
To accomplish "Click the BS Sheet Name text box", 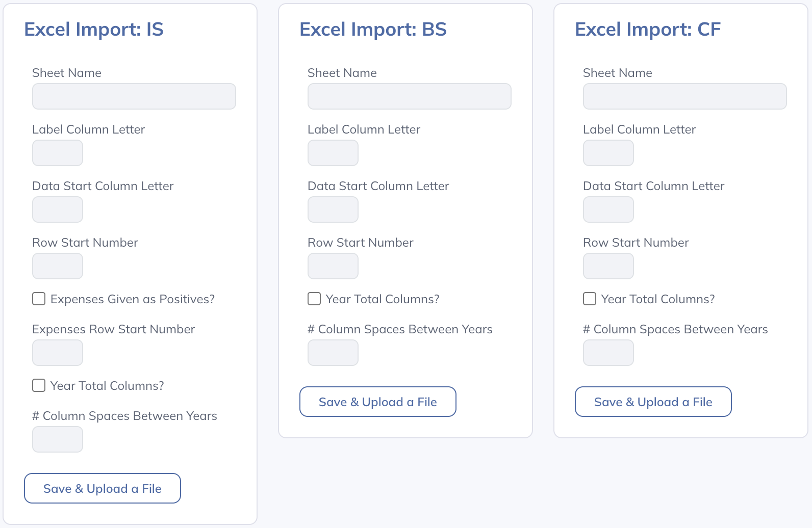I will coord(410,96).
